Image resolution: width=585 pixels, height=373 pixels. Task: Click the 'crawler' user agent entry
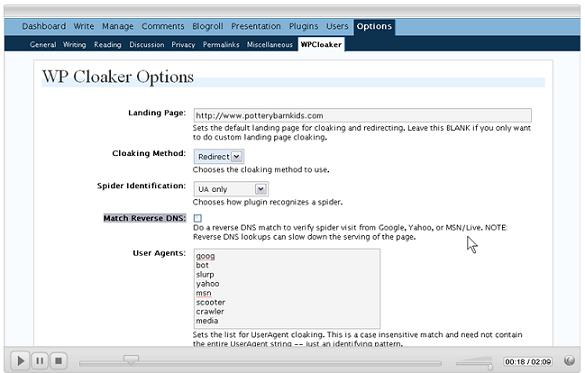pos(210,311)
